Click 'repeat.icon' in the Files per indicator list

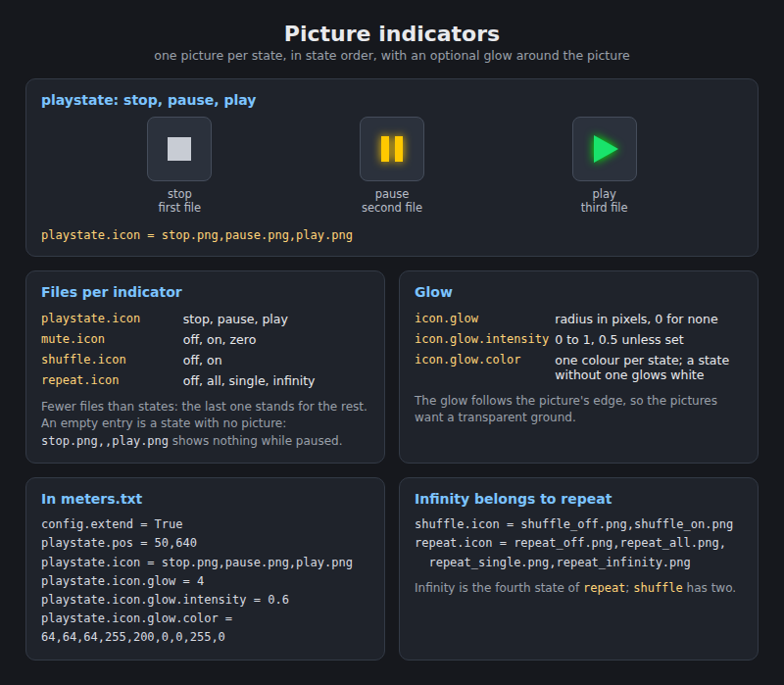point(80,380)
